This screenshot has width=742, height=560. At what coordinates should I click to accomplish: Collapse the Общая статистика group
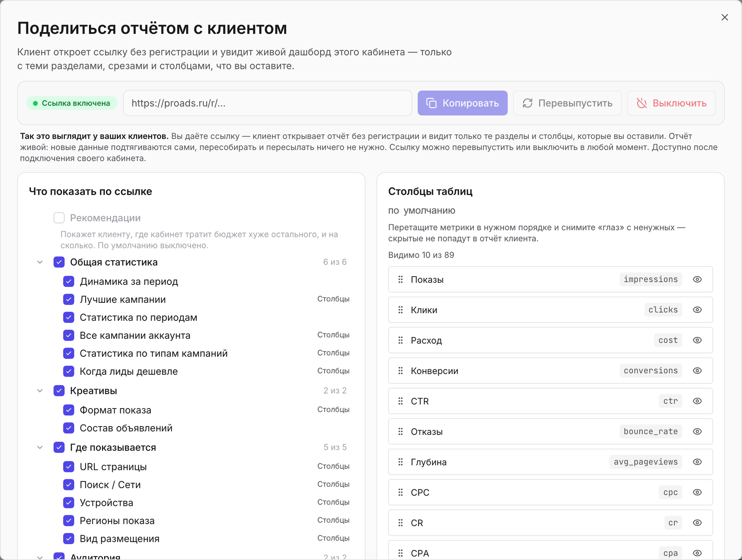[x=40, y=262]
